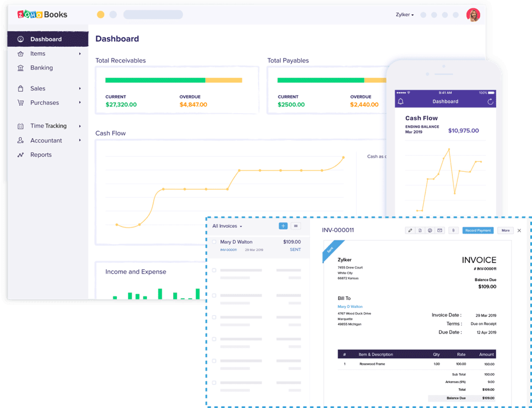Go to Reports via its graph icon
This screenshot has width=532, height=408.
tap(21, 155)
